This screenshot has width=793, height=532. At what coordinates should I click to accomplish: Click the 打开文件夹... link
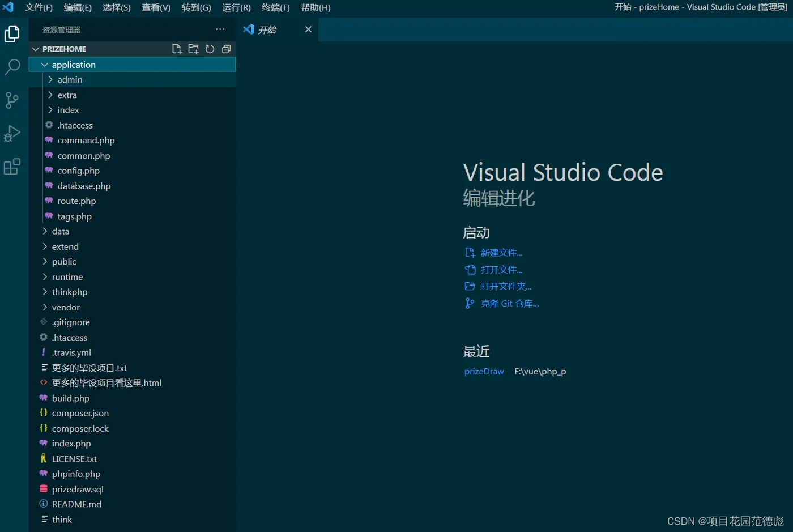click(x=506, y=286)
